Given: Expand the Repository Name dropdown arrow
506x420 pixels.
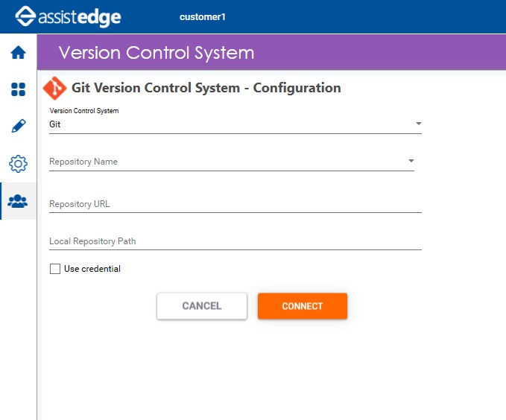Looking at the screenshot, I should point(411,161).
